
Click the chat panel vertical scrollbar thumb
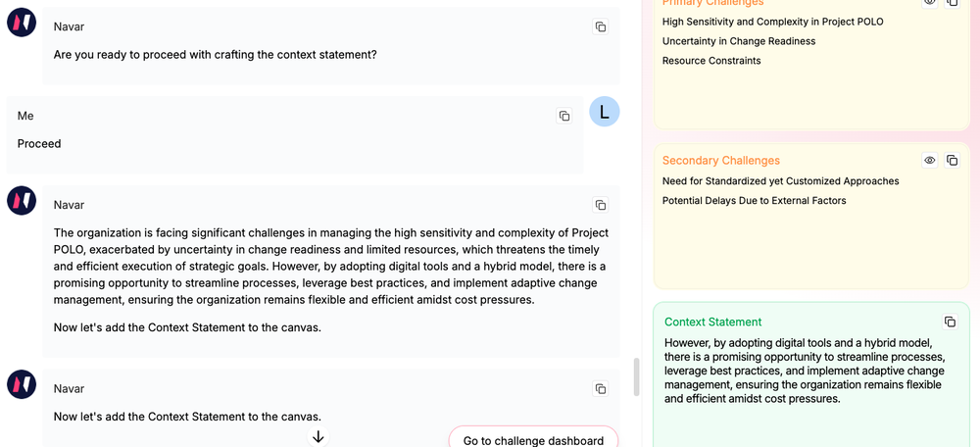point(636,376)
